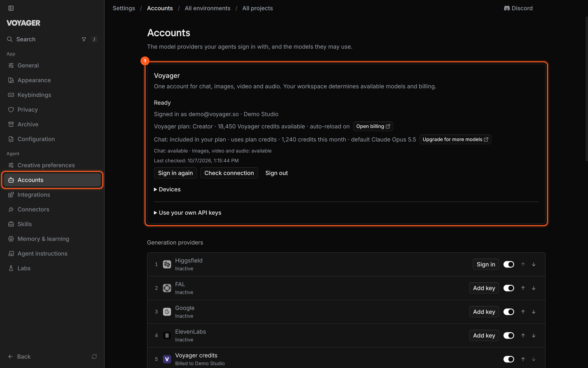Image resolution: width=588 pixels, height=368 pixels.
Task: Click the refresh icon beside Back
Action: [x=94, y=357]
